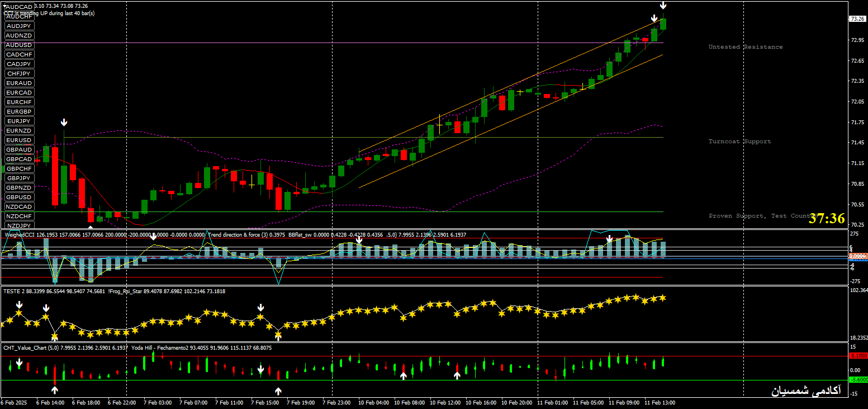Screen dimensions: 868x409
Task: Load the GBPCHF chart button
Action: click(x=19, y=168)
